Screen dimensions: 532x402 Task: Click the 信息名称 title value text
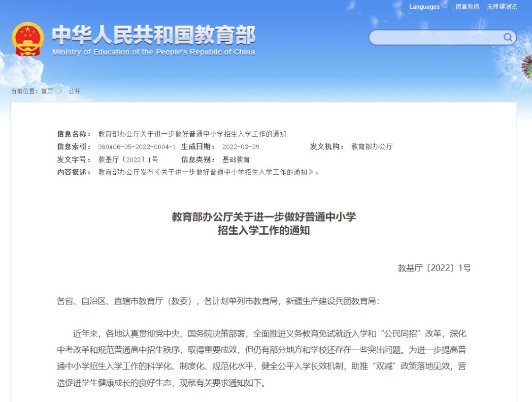pyautogui.click(x=193, y=134)
